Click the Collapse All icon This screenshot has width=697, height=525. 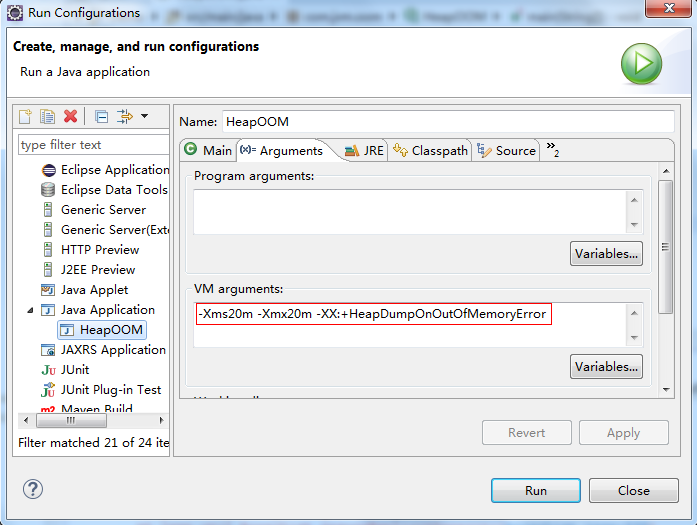(101, 116)
